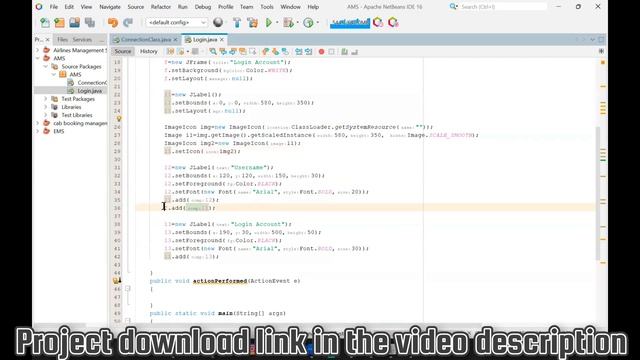
Task: Collapse the AMS project node
Action: (38, 58)
